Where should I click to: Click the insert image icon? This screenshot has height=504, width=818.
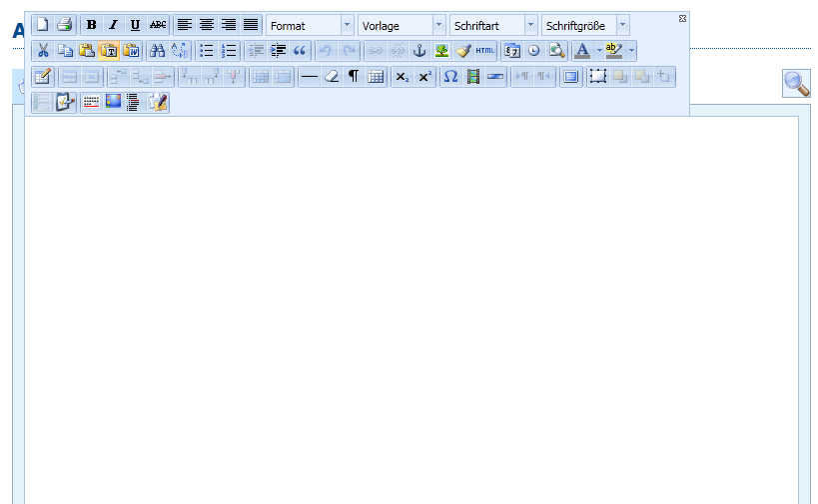coord(441,51)
